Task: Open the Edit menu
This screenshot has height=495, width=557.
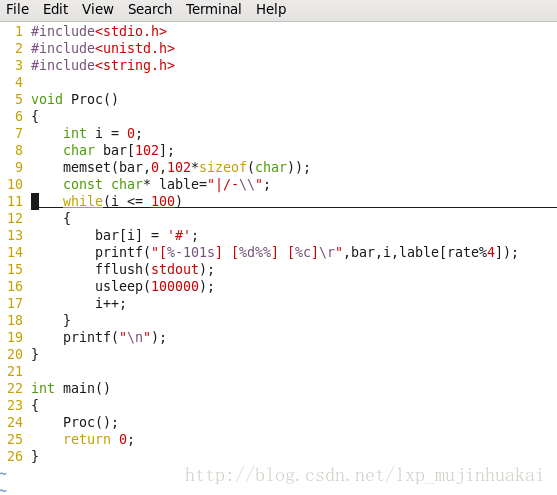Action: pos(55,9)
